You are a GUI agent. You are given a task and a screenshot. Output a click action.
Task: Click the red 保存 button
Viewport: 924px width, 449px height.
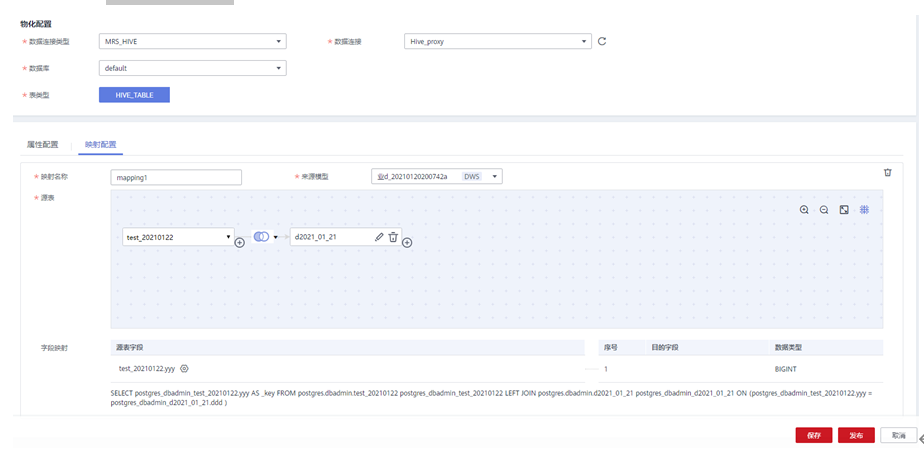pos(813,435)
